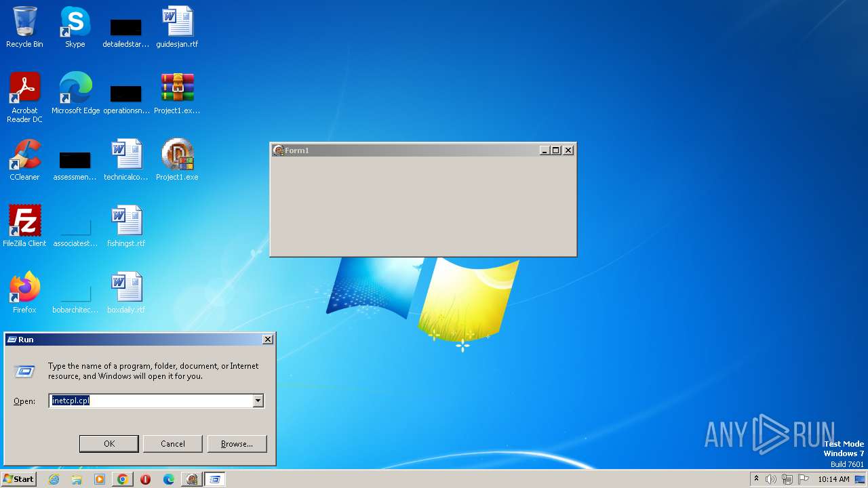Select the FileZilla Client shortcut
Viewport: 868px width, 488px height.
(x=24, y=226)
